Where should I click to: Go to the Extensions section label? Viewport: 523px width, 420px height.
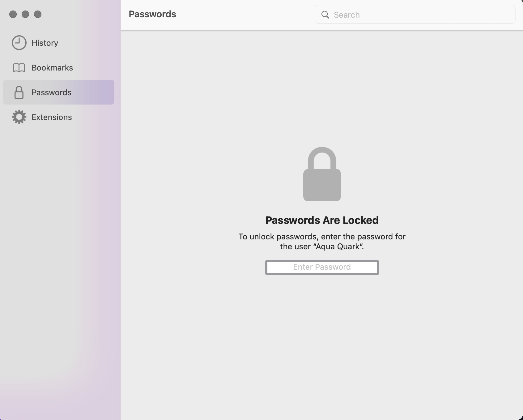[52, 117]
